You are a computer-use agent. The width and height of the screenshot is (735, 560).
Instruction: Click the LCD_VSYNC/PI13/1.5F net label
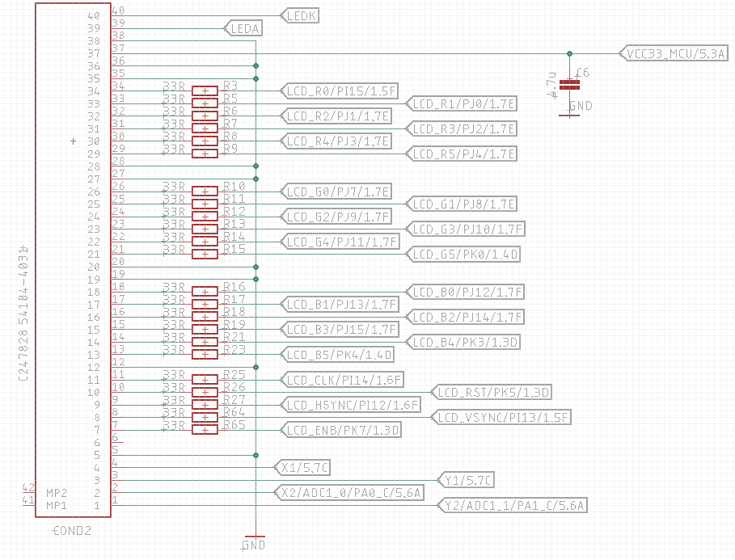pyautogui.click(x=501, y=418)
